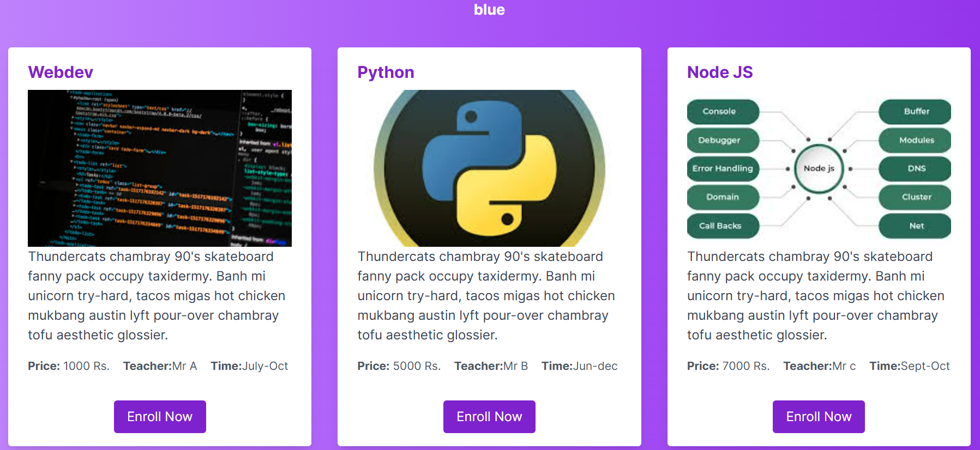Click the Webdev course title
This screenshot has width=980, height=450.
61,72
